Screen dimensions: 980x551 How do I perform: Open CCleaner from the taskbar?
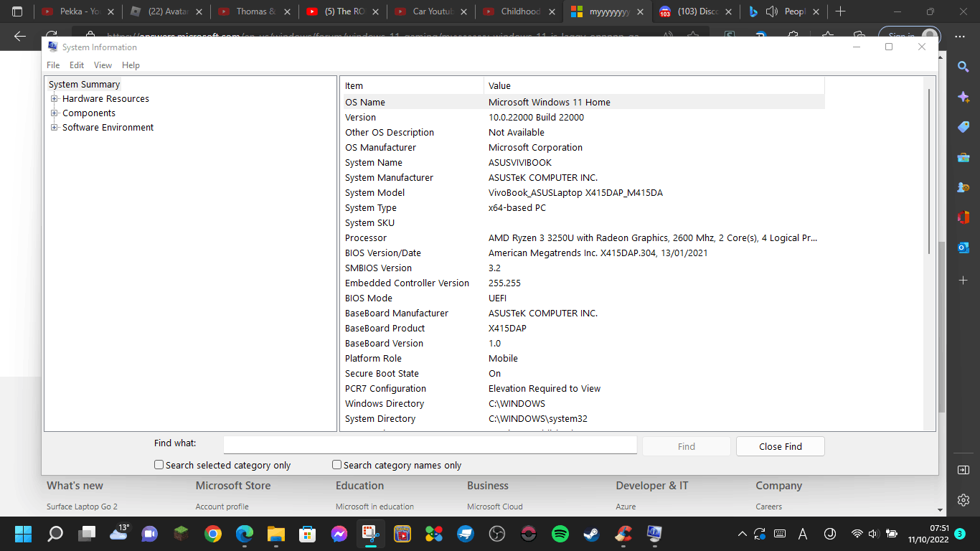(623, 534)
